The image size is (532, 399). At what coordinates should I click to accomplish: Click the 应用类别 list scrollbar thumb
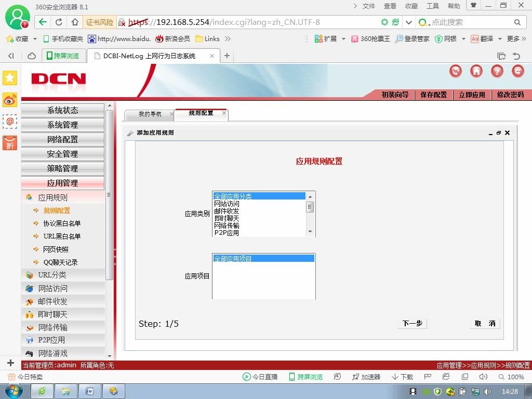pyautogui.click(x=310, y=207)
